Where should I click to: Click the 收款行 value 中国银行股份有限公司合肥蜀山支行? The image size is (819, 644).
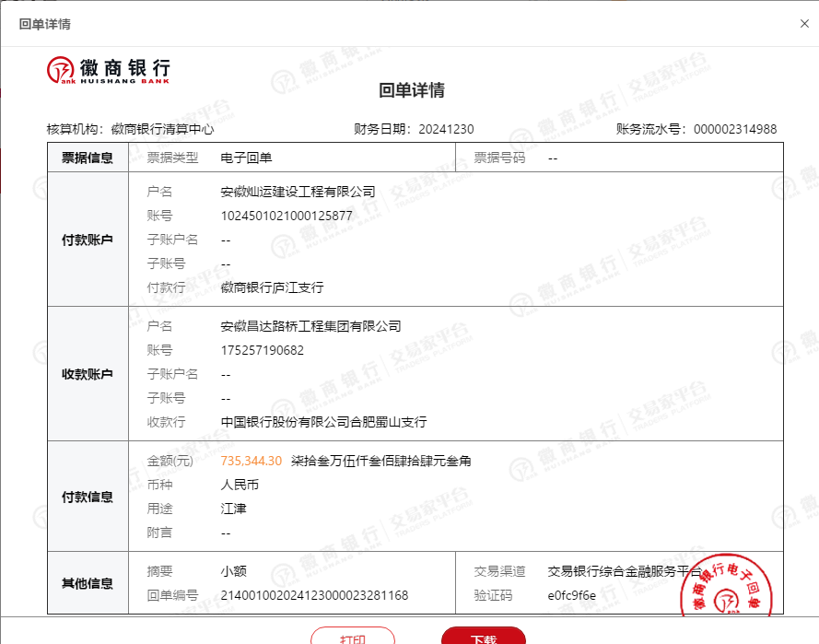tap(323, 422)
